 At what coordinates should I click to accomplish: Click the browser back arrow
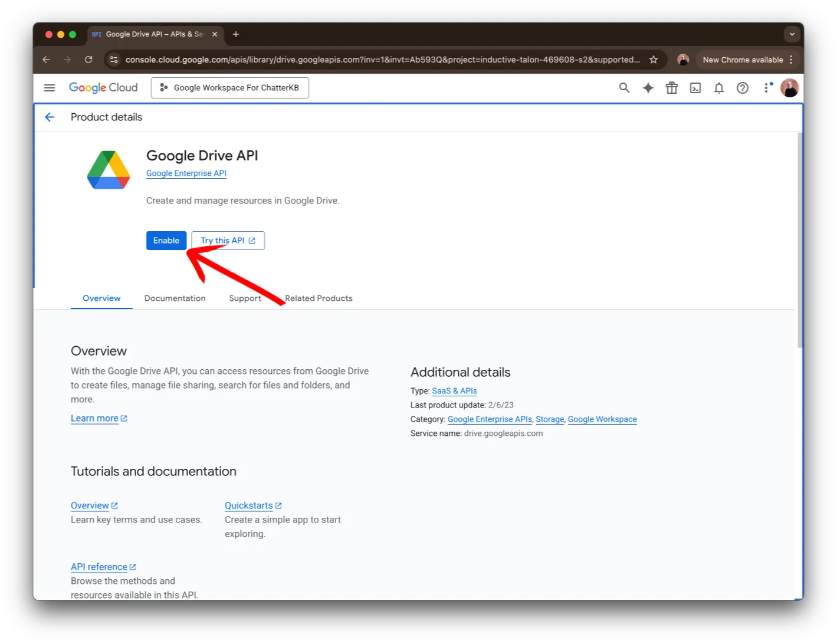click(46, 60)
